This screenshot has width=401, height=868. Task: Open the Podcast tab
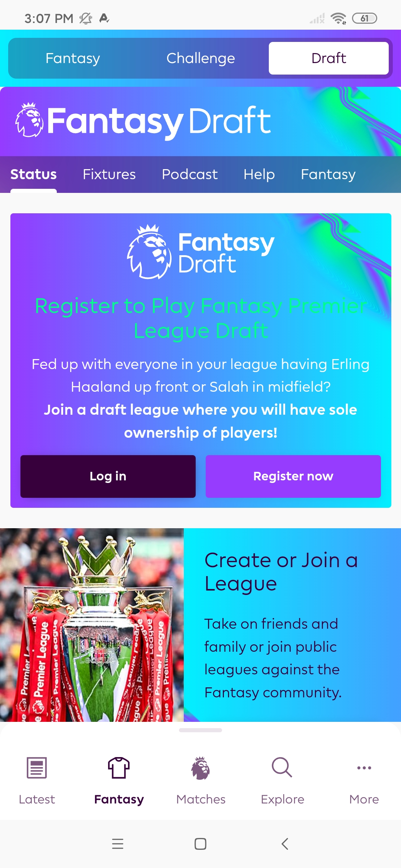(190, 174)
